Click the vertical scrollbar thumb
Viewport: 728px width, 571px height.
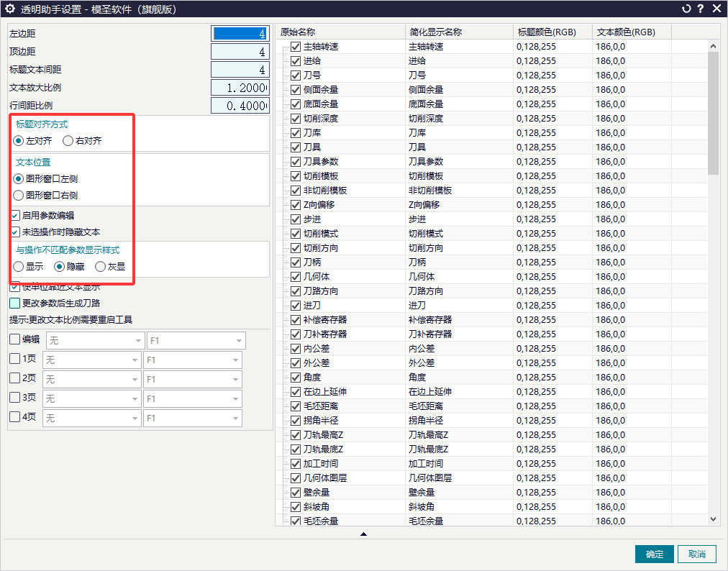point(713,114)
